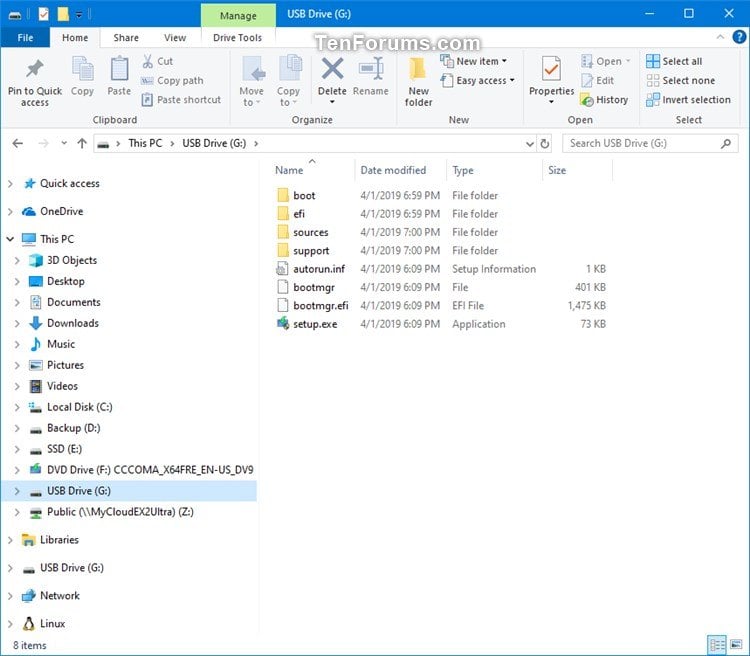Expand the Libraries tree node
This screenshot has height=656, width=750.
(x=10, y=540)
